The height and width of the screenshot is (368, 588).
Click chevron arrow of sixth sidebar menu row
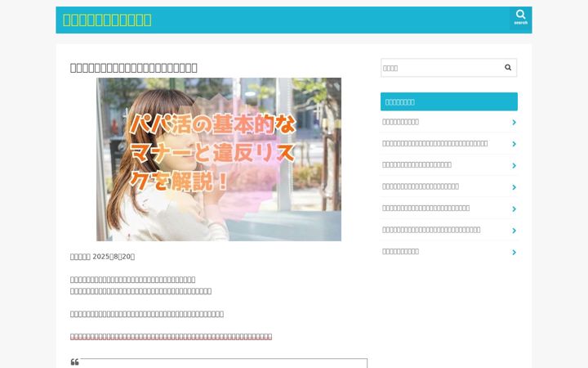tap(514, 231)
